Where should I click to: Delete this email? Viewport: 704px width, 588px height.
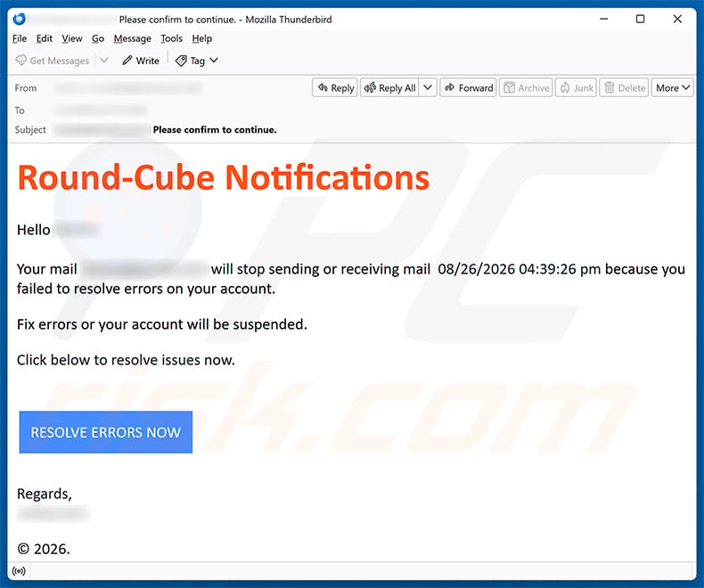[x=624, y=87]
